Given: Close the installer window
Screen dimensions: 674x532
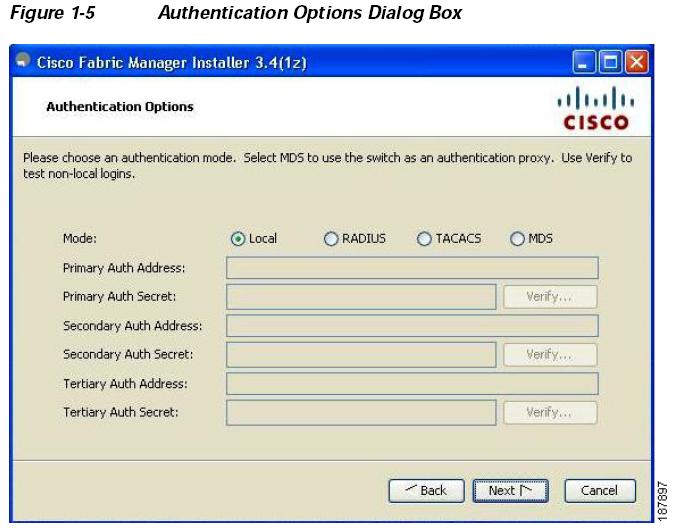Looking at the screenshot, I should [637, 62].
